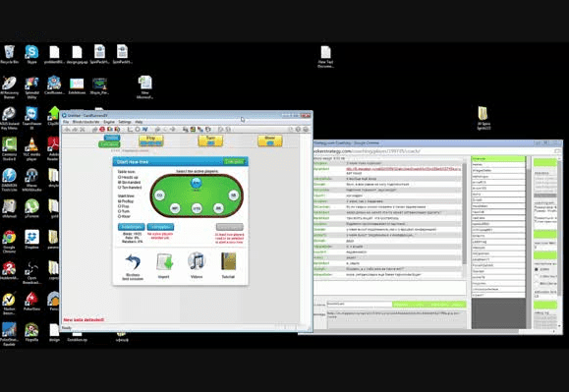Open the Tutorial book icon
The width and height of the screenshot is (569, 392).
pos(228,261)
